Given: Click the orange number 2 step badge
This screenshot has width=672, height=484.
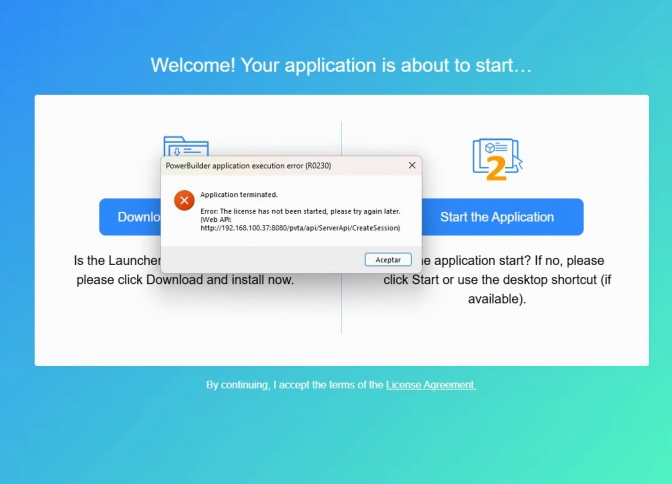Looking at the screenshot, I should pos(496,169).
